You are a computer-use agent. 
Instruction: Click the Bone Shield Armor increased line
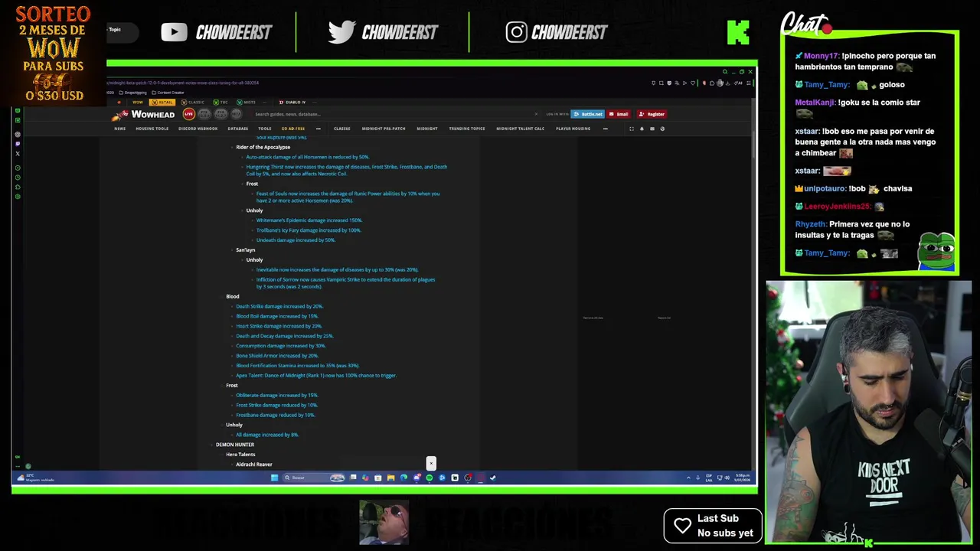(x=277, y=356)
